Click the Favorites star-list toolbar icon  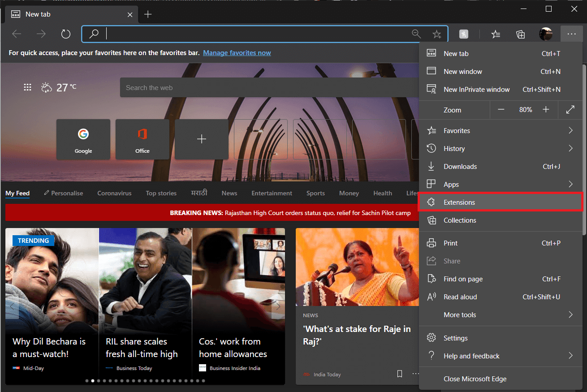click(496, 34)
